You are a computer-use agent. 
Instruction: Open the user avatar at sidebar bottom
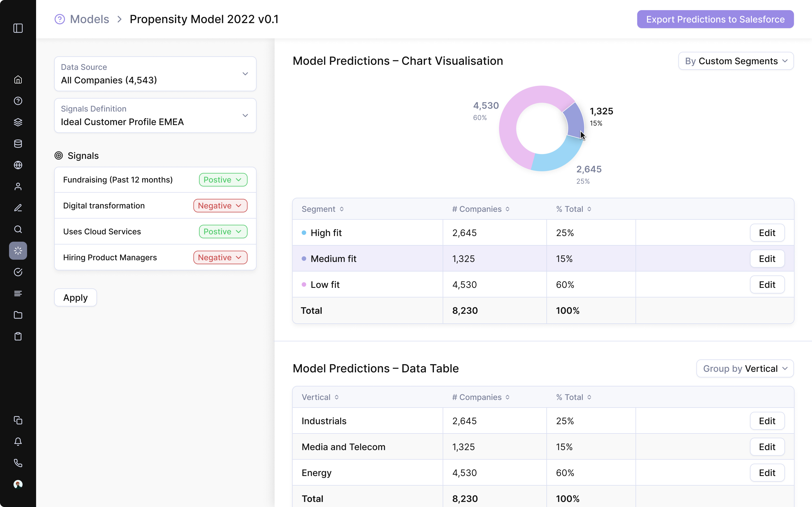pyautogui.click(x=18, y=484)
